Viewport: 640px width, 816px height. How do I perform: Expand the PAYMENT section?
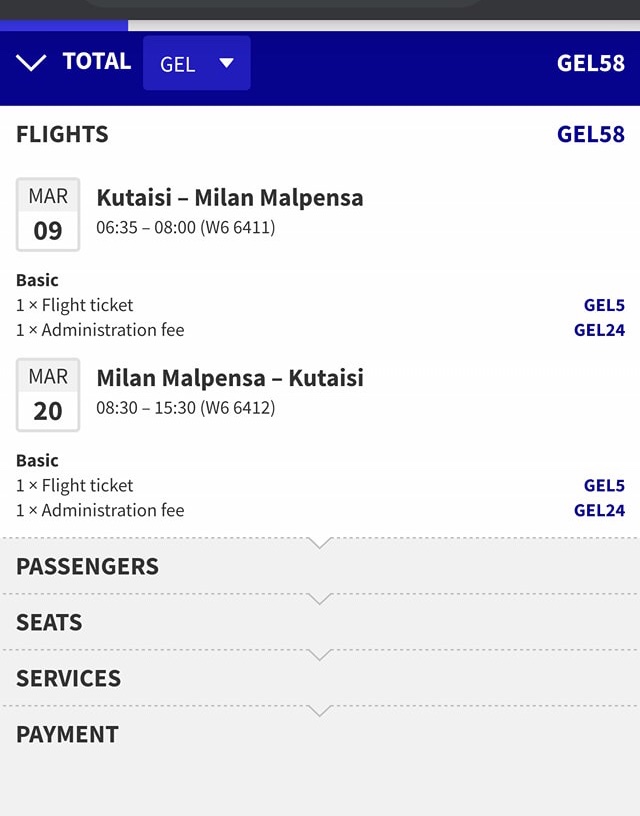coord(67,734)
